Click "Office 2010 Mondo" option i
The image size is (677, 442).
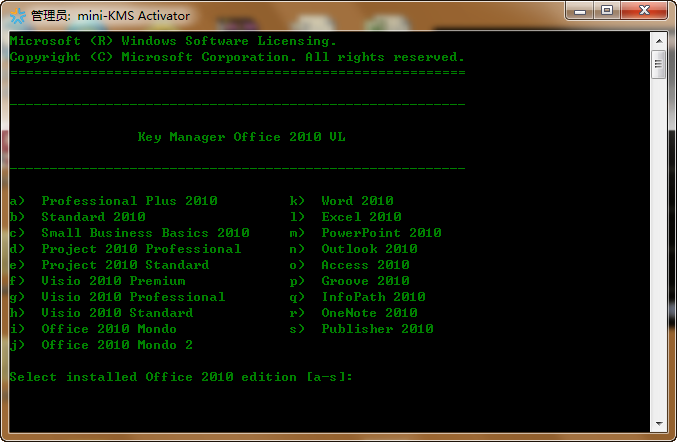pos(109,329)
